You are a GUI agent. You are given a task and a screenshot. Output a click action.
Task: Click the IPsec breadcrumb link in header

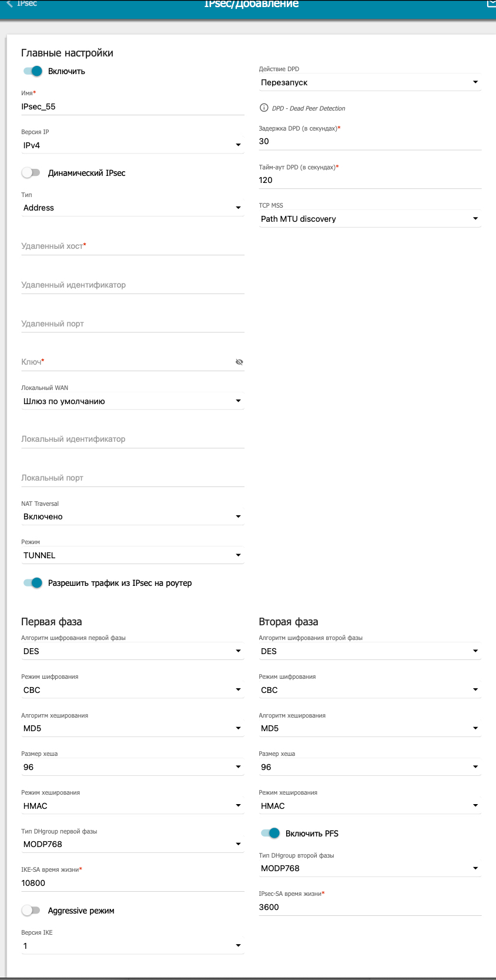(x=27, y=4)
